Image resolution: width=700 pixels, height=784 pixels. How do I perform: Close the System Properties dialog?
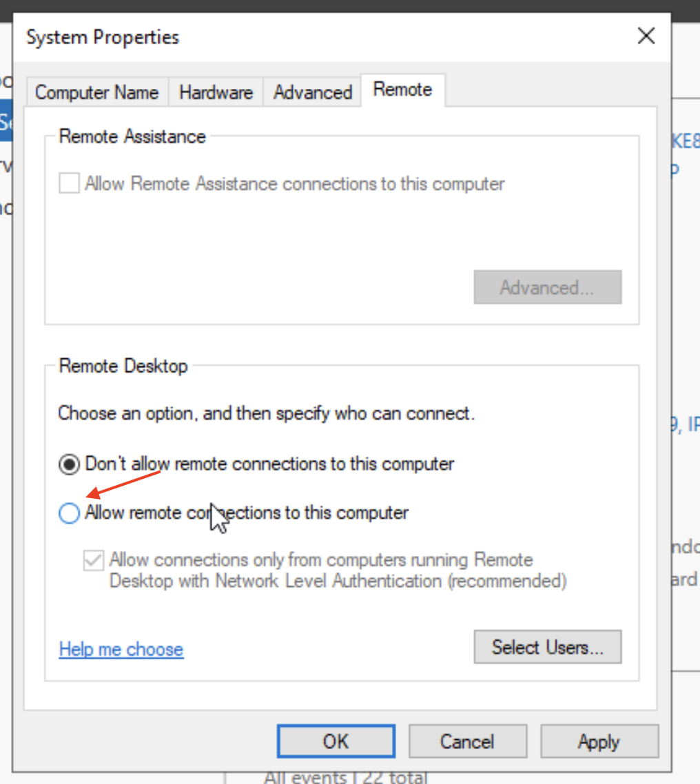[x=646, y=37]
